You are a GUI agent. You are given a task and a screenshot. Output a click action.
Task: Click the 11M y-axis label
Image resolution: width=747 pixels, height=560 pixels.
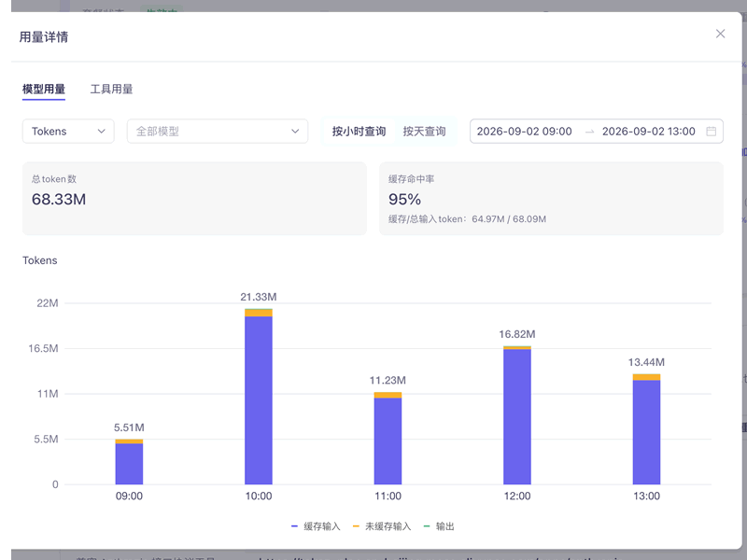(x=48, y=394)
